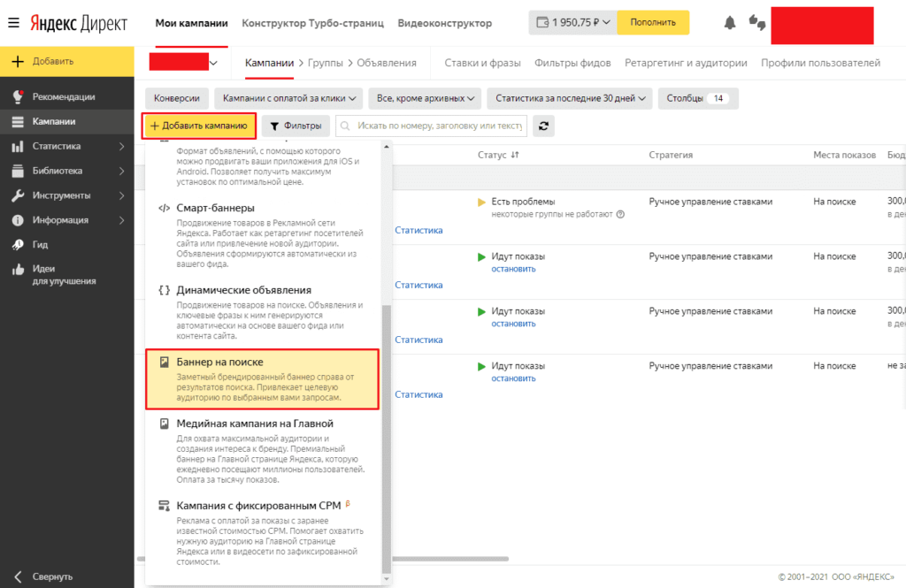Screen dimensions: 906x588
Task: Click 'Кампании' breadcrumb tab
Action: coord(269,63)
